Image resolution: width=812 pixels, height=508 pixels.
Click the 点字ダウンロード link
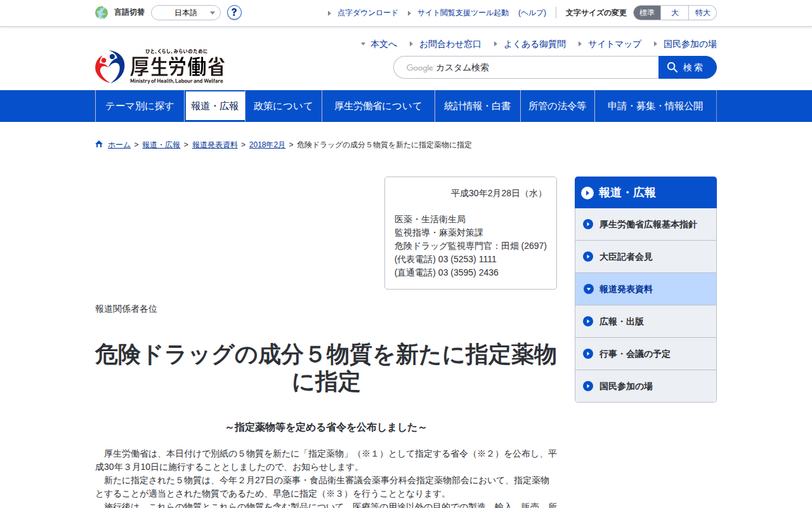click(368, 13)
